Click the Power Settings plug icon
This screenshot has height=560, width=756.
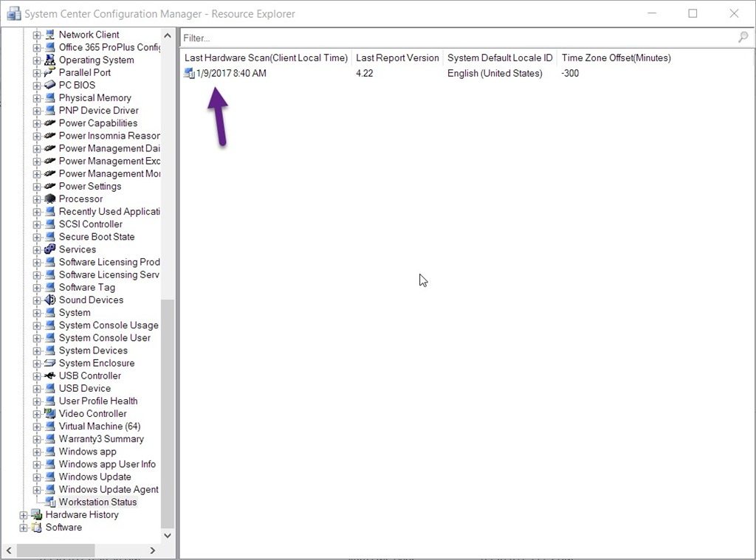point(49,186)
